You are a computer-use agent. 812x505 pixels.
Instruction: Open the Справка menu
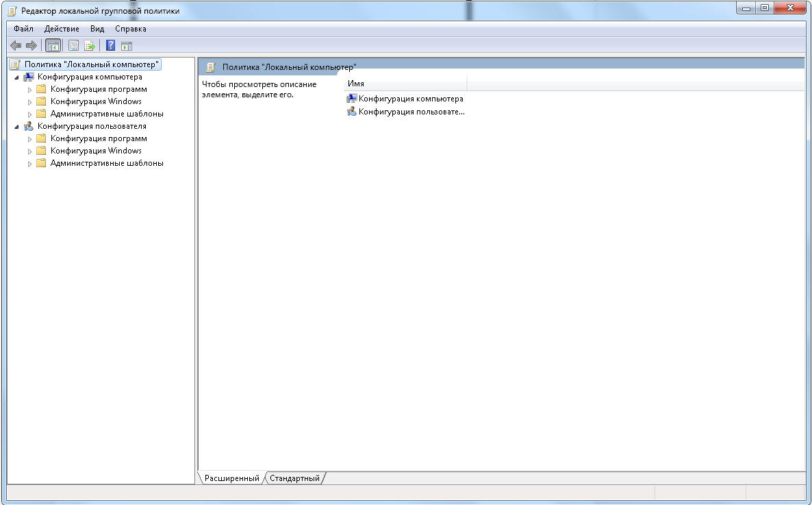[131, 29]
